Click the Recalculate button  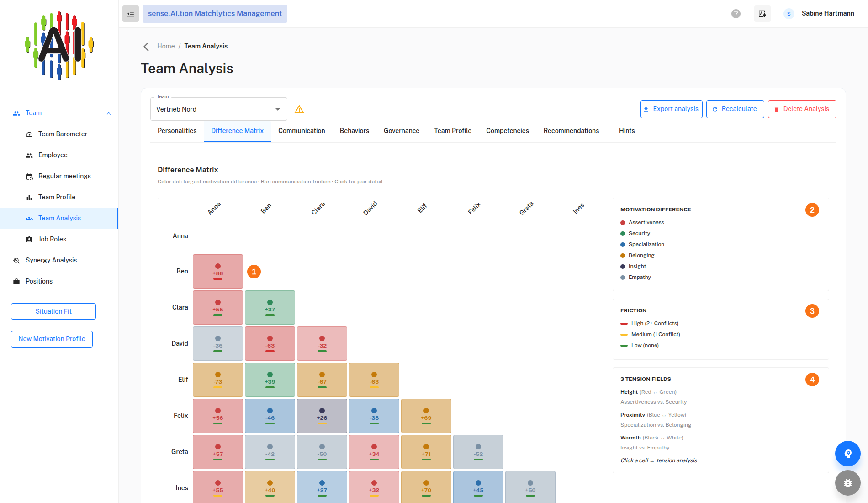(x=735, y=109)
